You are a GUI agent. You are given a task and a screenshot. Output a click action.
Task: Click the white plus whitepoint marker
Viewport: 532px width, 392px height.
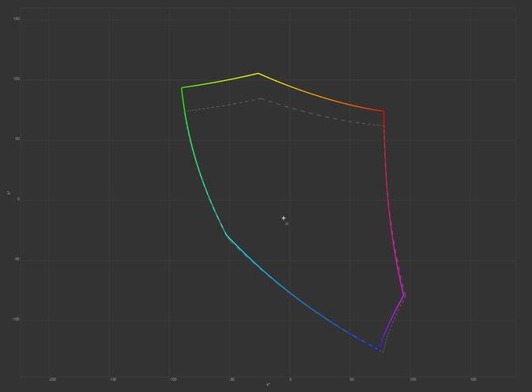[x=283, y=218]
